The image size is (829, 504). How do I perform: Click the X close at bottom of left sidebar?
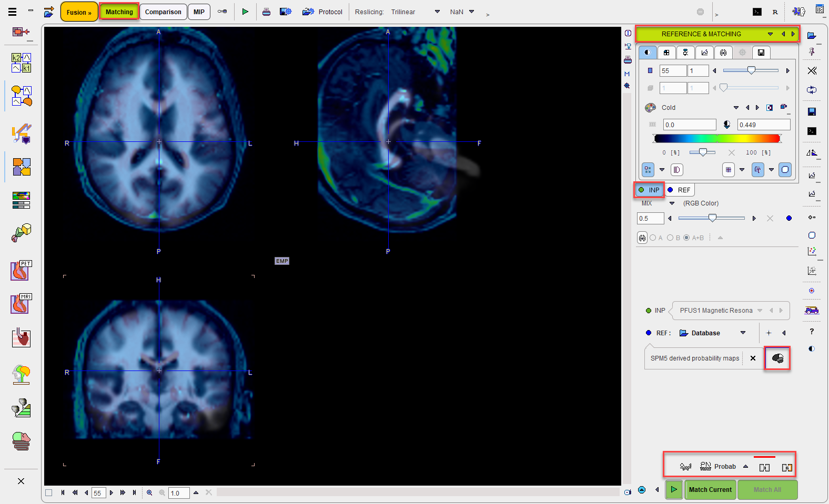pos(21,481)
